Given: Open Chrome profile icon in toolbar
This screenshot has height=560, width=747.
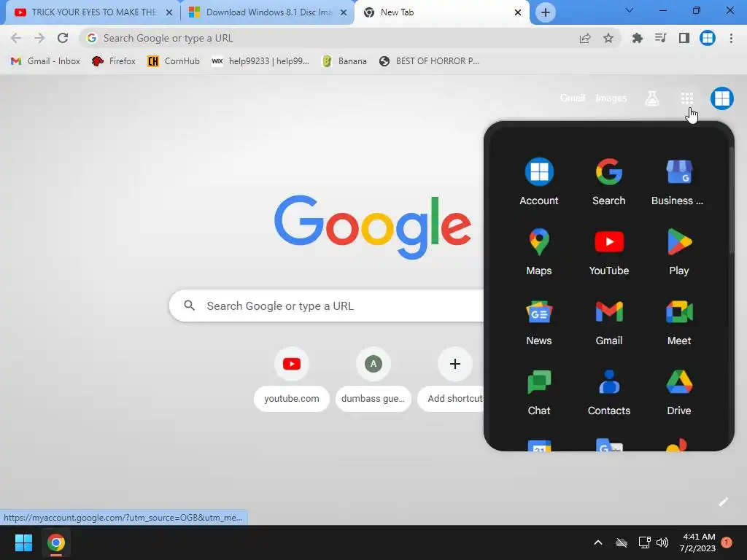Looking at the screenshot, I should click(x=708, y=38).
